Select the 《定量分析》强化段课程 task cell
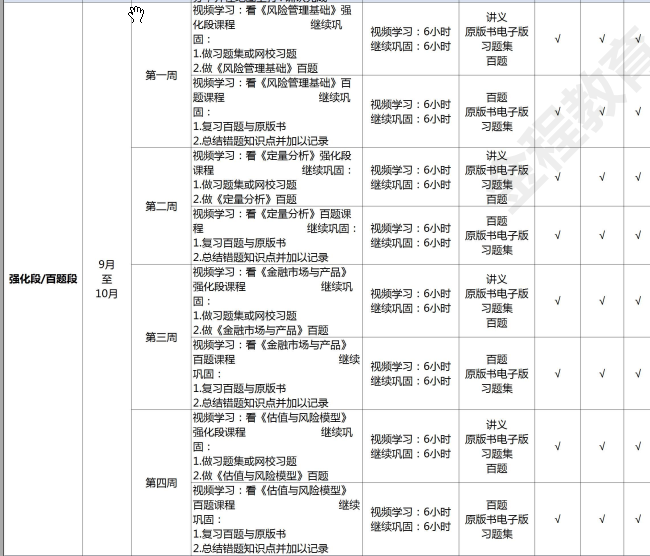The width and height of the screenshot is (650, 556). [276, 177]
